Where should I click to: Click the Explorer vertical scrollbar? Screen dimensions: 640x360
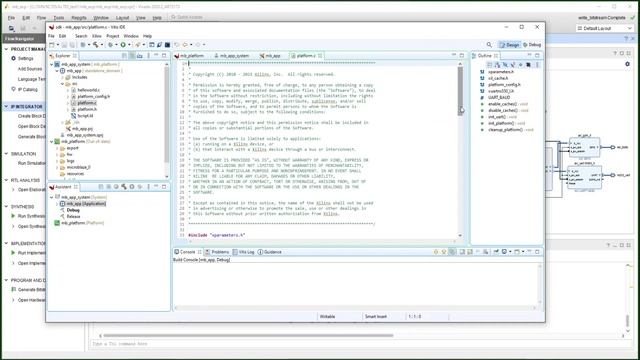click(x=167, y=115)
